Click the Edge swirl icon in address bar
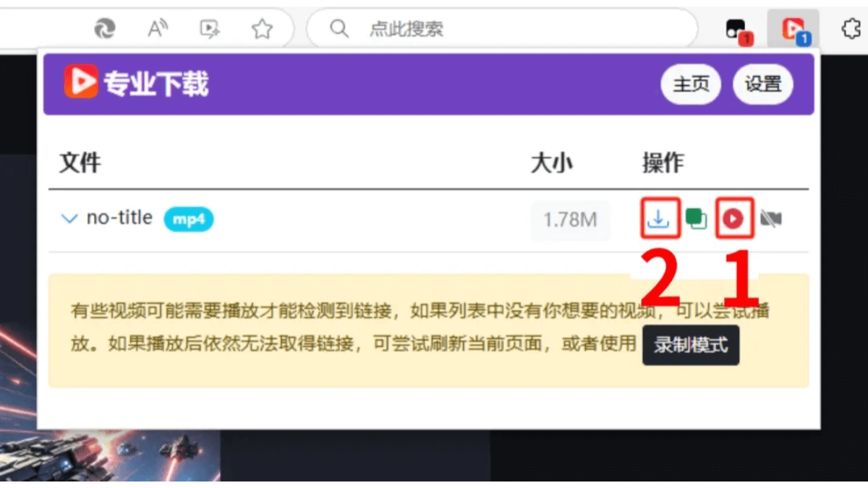Image resolution: width=868 pixels, height=488 pixels. pos(106,29)
